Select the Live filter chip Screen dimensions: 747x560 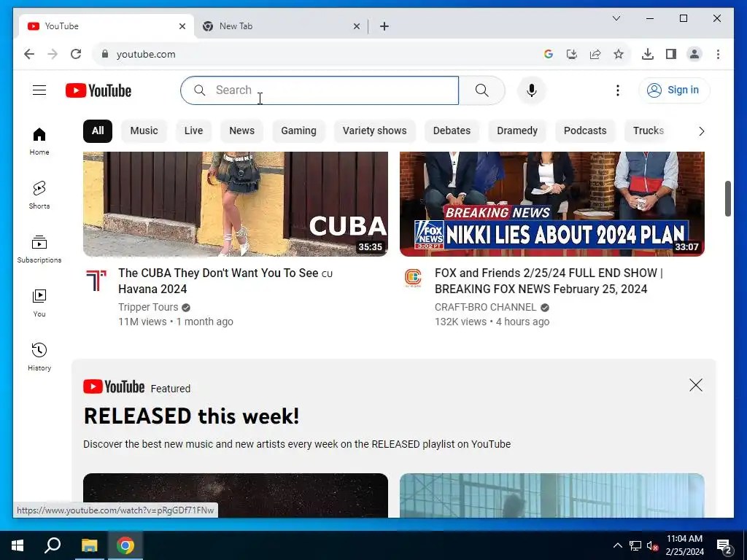coord(193,131)
